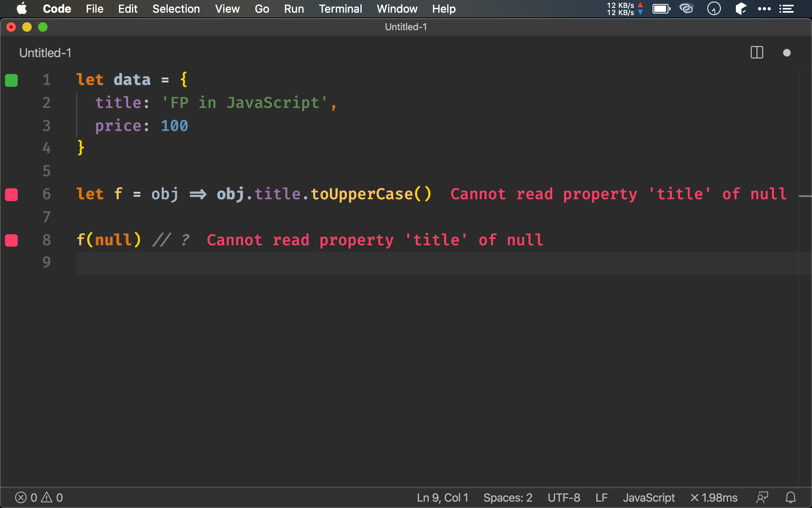Open the Window menu
The height and width of the screenshot is (508, 812).
coord(397,9)
